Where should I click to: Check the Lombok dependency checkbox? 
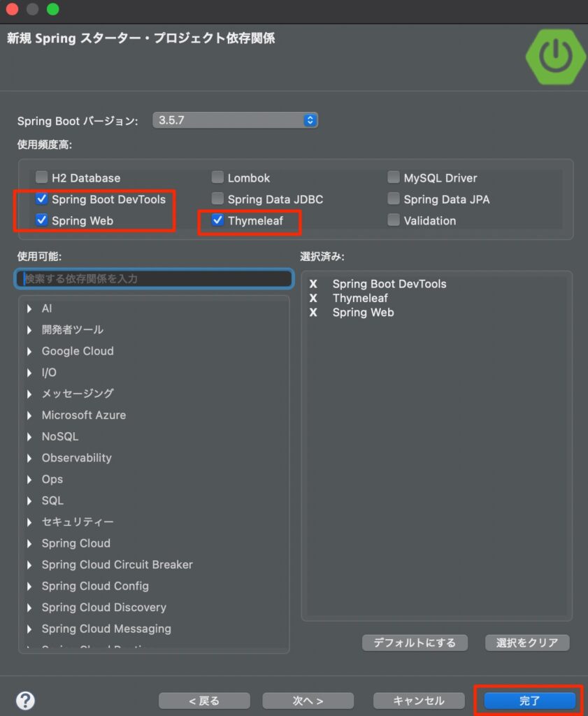218,178
